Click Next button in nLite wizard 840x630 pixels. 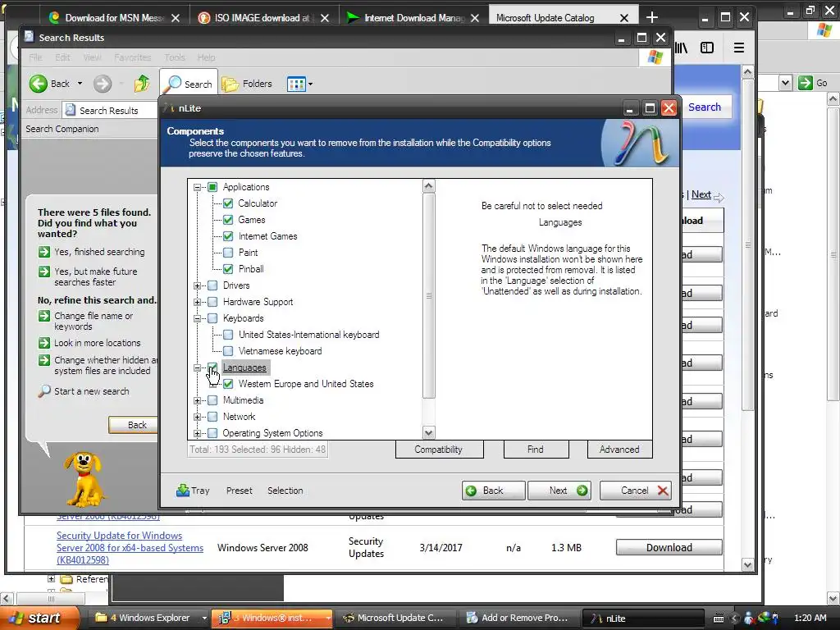point(559,491)
